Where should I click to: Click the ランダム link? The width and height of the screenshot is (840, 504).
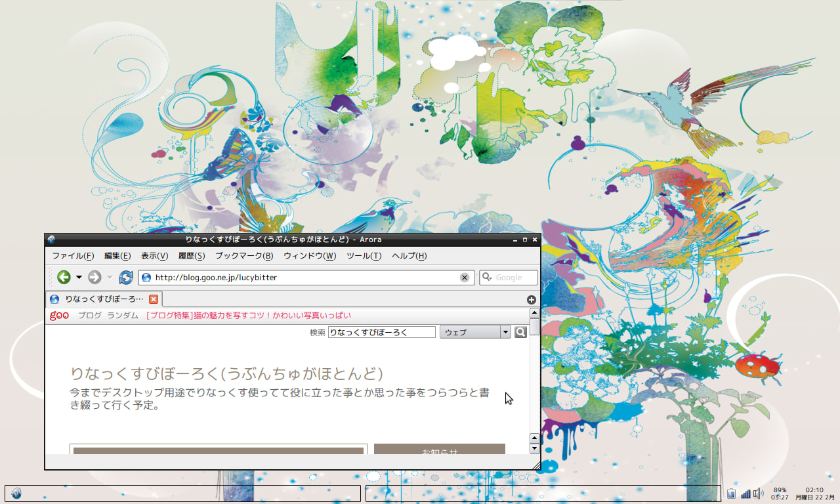(x=123, y=316)
